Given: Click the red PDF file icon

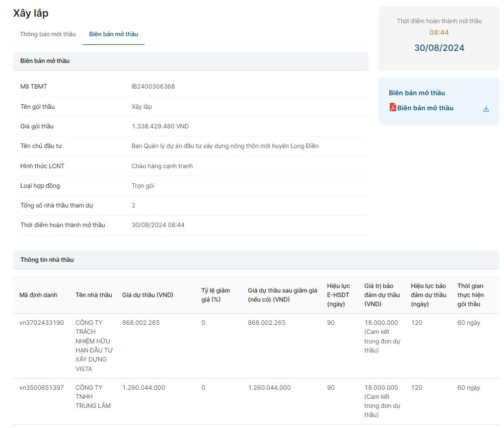Looking at the screenshot, I should pyautogui.click(x=393, y=107).
